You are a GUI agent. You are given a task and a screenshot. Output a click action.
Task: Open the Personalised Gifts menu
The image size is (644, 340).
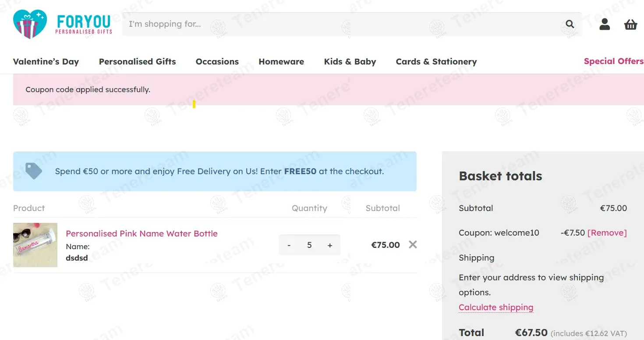137,62
